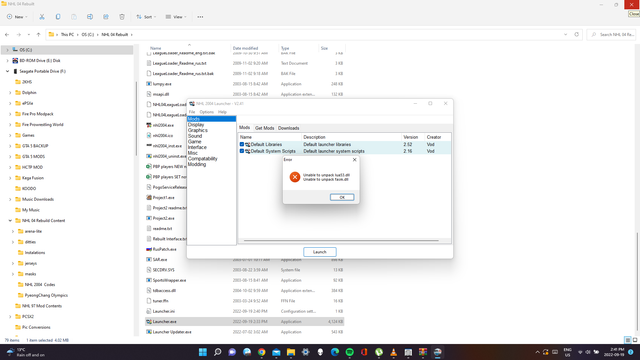Image resolution: width=640 pixels, height=360 pixels.
Task: Select lumpy.exe in file list
Action: point(244,84)
